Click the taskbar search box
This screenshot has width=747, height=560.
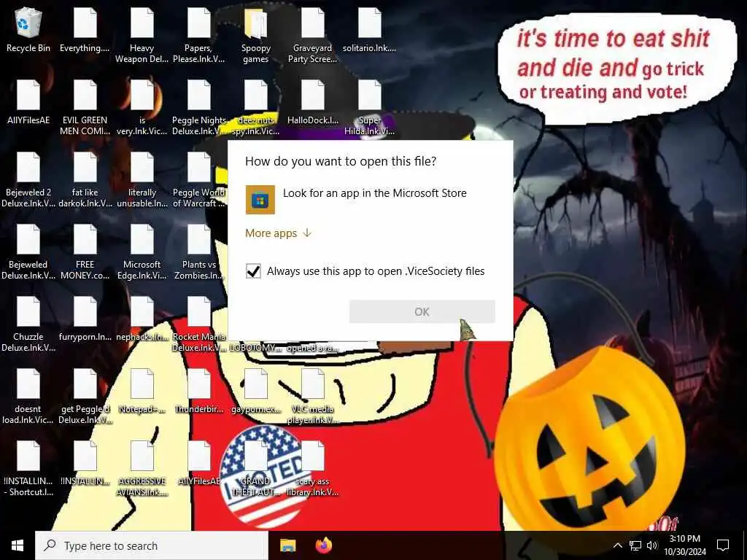152,545
